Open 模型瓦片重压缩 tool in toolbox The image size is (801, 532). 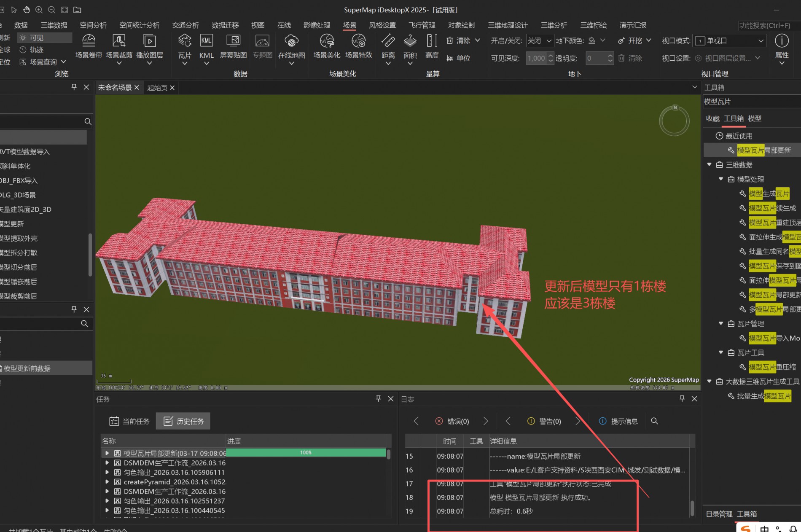click(772, 367)
